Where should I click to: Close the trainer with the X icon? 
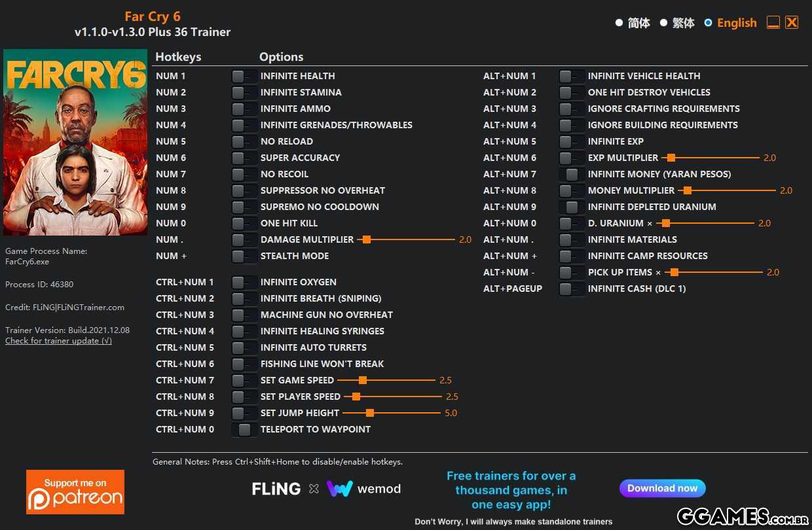pos(792,23)
